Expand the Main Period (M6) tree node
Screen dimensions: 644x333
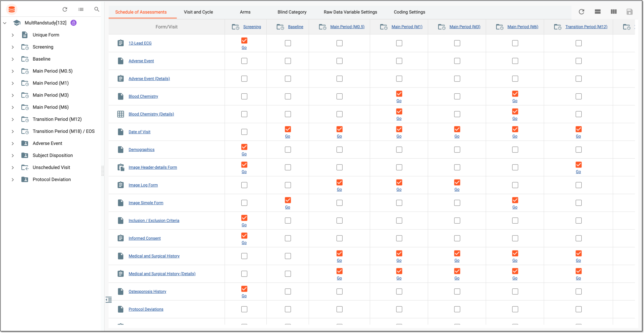(x=13, y=107)
